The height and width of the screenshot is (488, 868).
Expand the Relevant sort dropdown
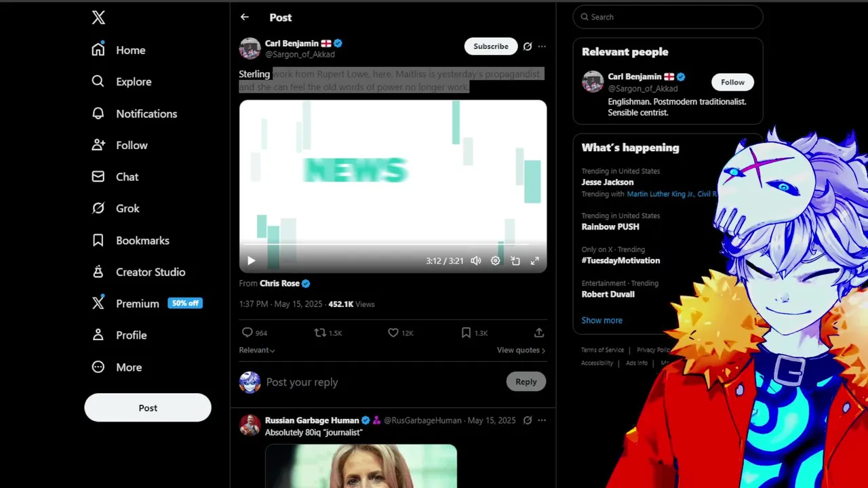pyautogui.click(x=257, y=350)
